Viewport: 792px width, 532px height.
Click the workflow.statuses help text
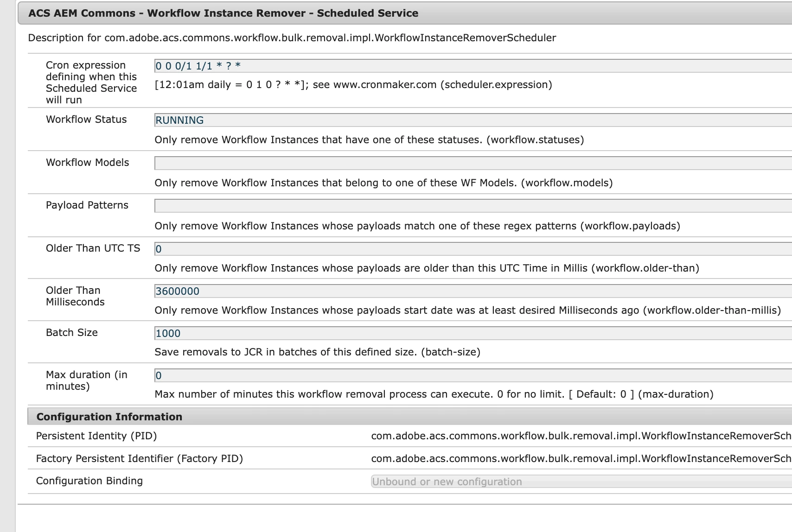point(369,140)
